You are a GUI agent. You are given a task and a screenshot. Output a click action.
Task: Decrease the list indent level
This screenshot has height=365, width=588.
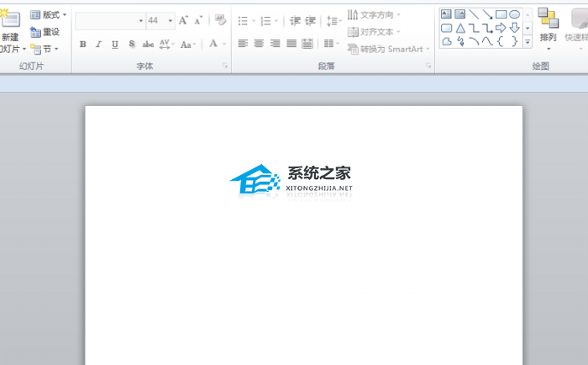[x=295, y=21]
